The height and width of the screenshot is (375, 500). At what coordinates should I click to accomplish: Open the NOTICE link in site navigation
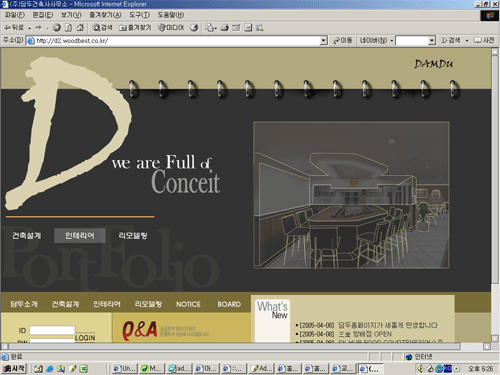188,304
